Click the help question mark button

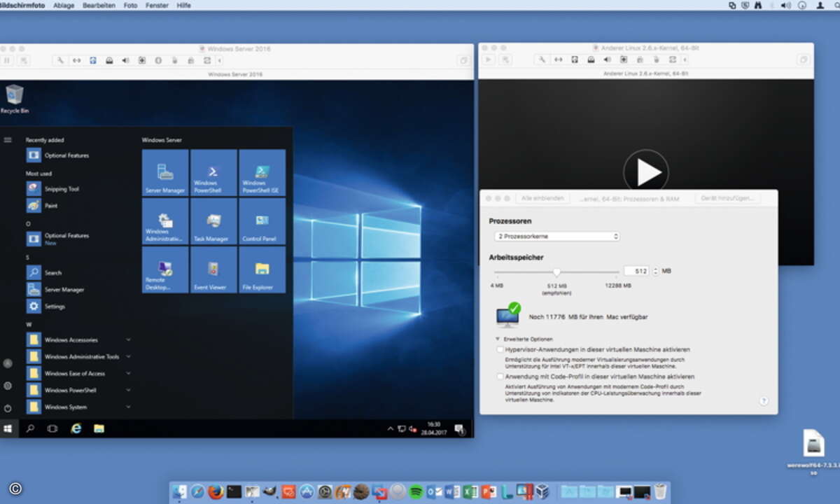[764, 401]
